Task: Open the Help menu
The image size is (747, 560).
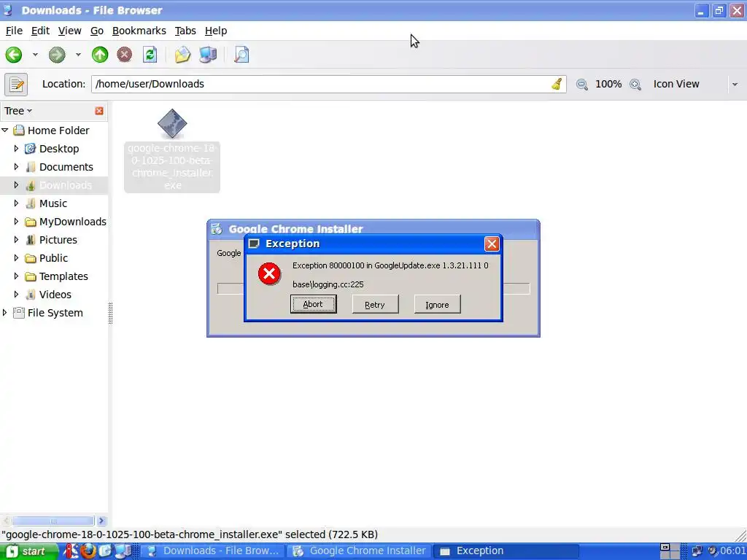Action: tap(216, 31)
